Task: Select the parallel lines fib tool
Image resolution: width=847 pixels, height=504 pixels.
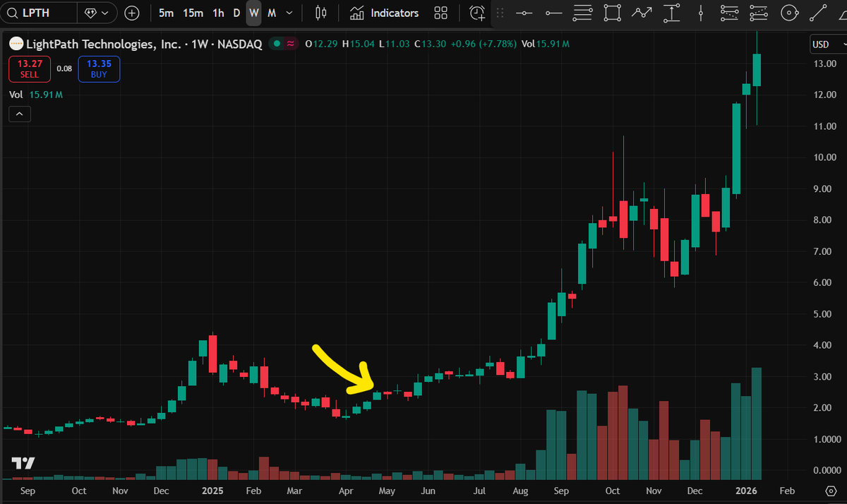Action: click(x=583, y=13)
